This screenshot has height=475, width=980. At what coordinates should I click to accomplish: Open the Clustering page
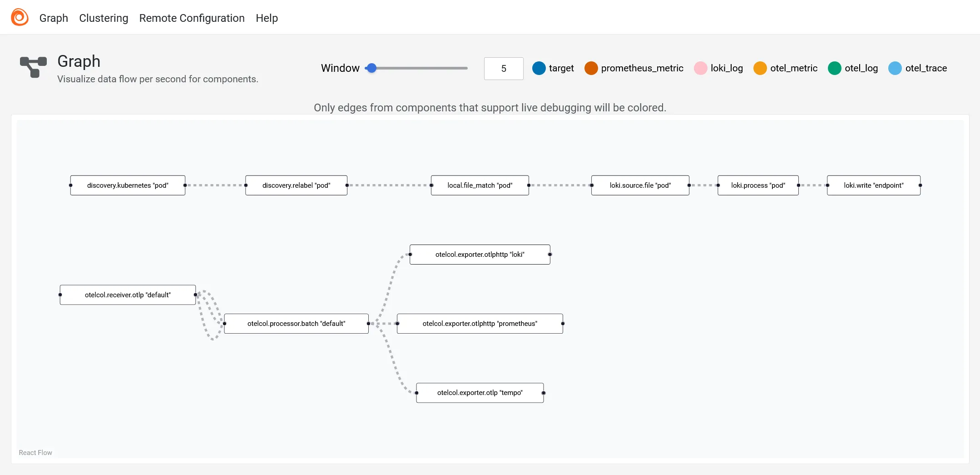pyautogui.click(x=104, y=18)
